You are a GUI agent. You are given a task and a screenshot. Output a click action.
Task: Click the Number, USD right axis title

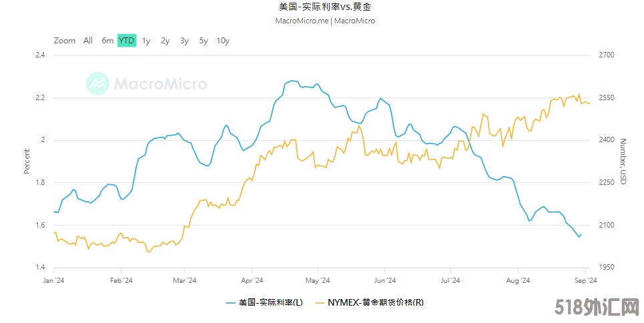pos(623,161)
